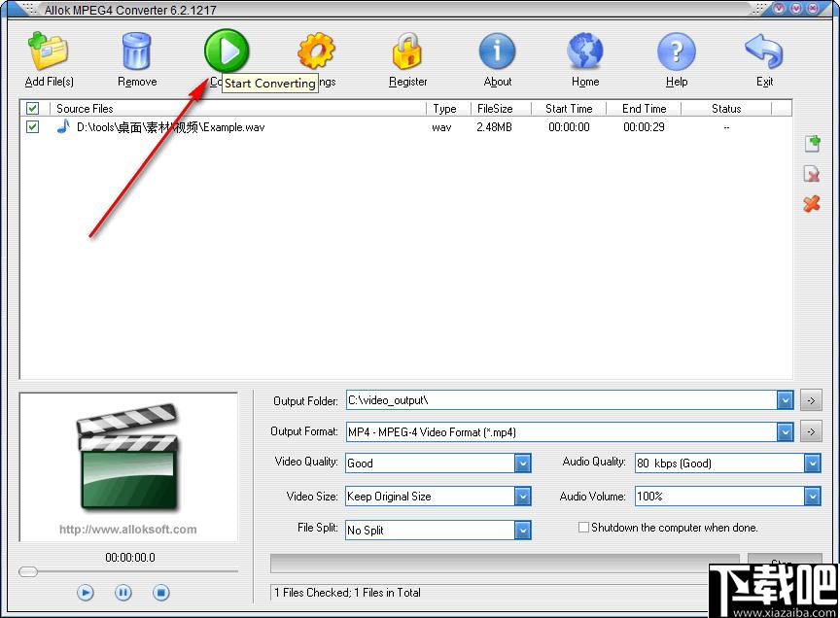Expand the Output Format dropdown
Viewport: 840px width, 618px height.
[x=785, y=431]
